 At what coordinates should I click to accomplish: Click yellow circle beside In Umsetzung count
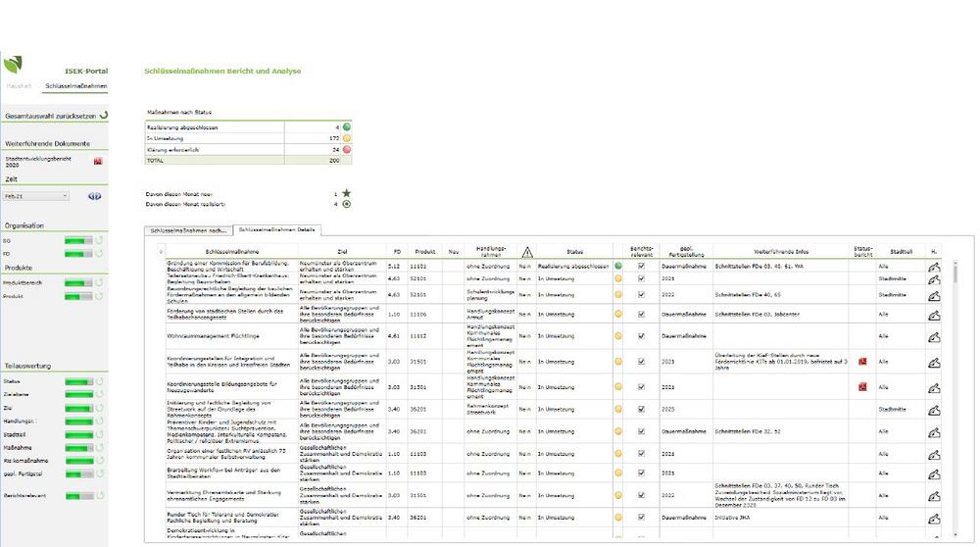[x=346, y=138]
